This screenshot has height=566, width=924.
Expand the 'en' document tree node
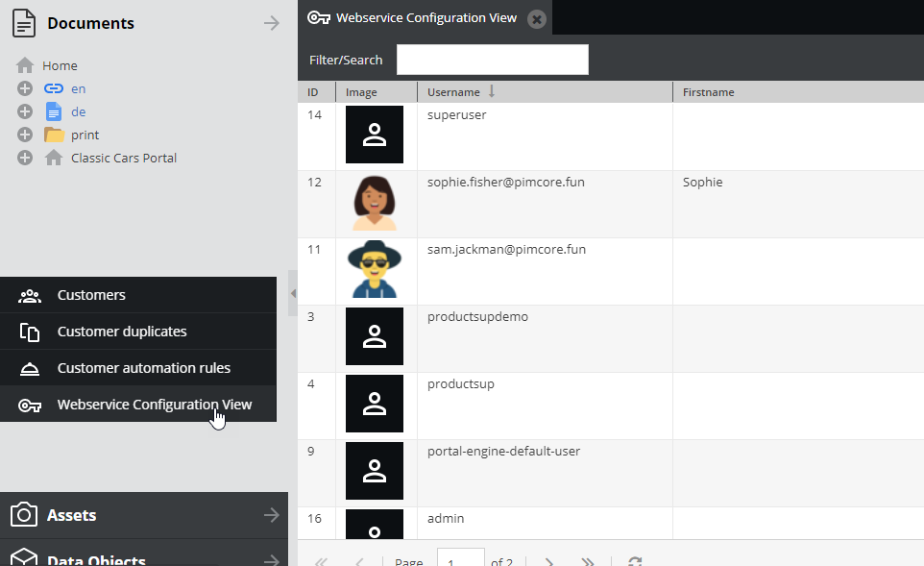coord(25,88)
